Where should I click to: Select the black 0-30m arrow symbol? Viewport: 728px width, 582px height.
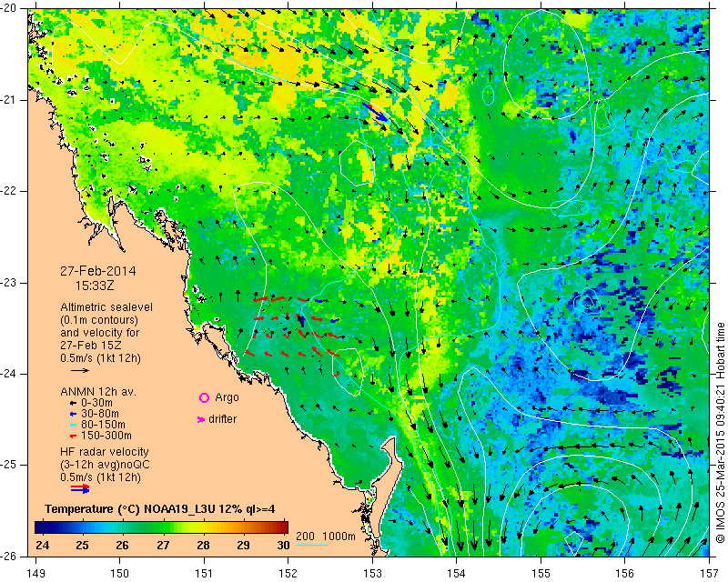click(x=73, y=403)
